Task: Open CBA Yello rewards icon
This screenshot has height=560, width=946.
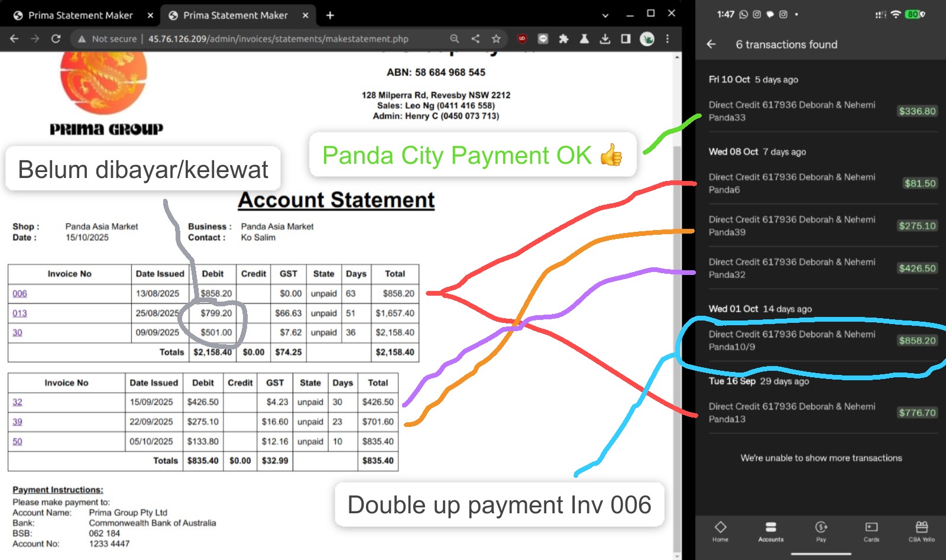Action: (921, 531)
